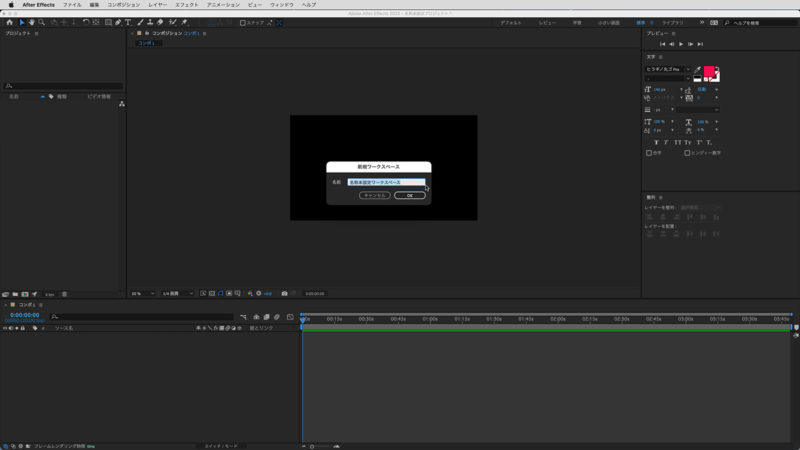Image resolution: width=800 pixels, height=450 pixels.
Task: Click the red fill color swatch
Action: tap(710, 72)
